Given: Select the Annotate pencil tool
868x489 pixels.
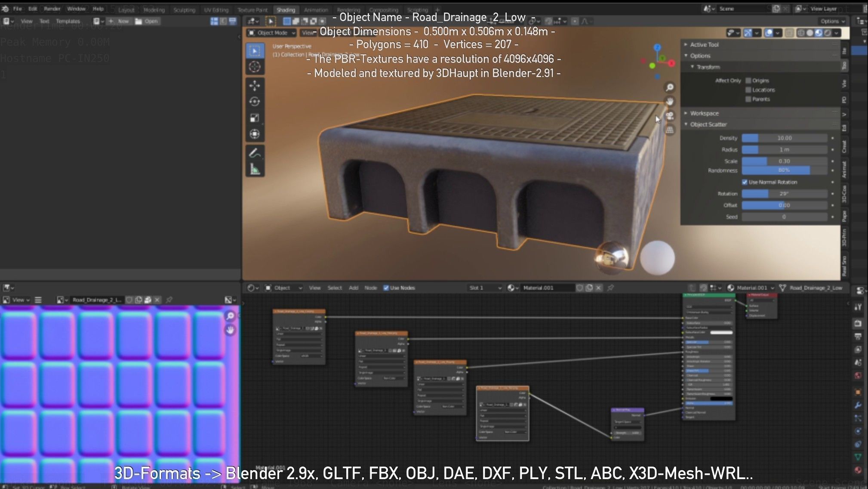Looking at the screenshot, I should point(255,153).
